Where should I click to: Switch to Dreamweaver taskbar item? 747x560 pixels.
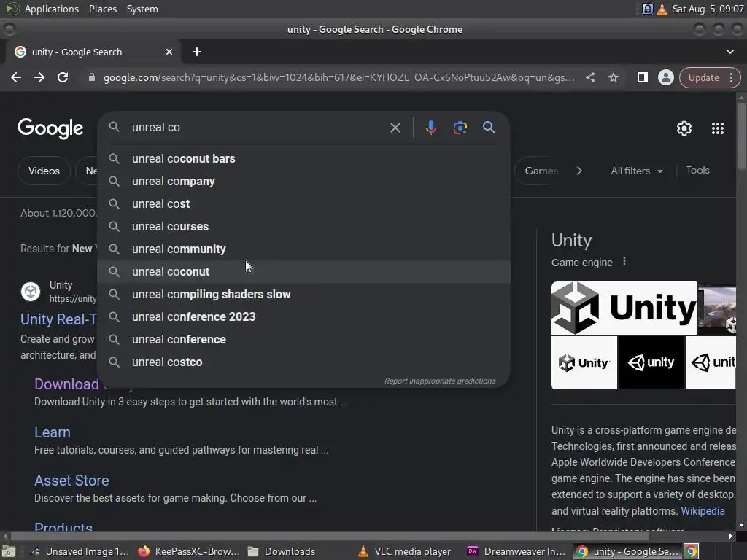click(516, 551)
